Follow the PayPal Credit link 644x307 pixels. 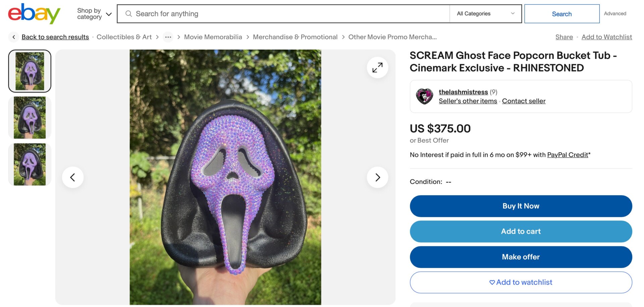tap(568, 155)
